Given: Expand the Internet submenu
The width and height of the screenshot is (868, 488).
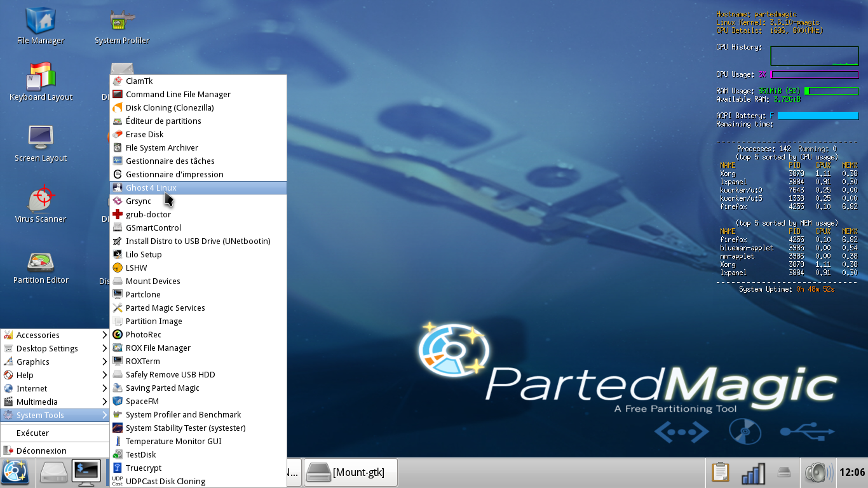Looking at the screenshot, I should click(x=55, y=388).
